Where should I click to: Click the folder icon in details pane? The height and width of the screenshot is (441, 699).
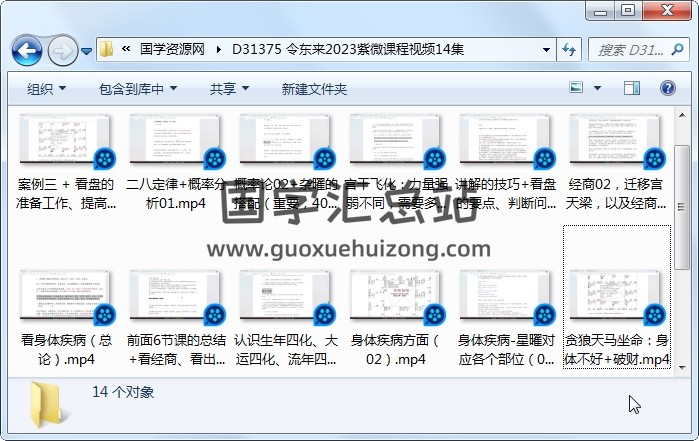[48, 405]
